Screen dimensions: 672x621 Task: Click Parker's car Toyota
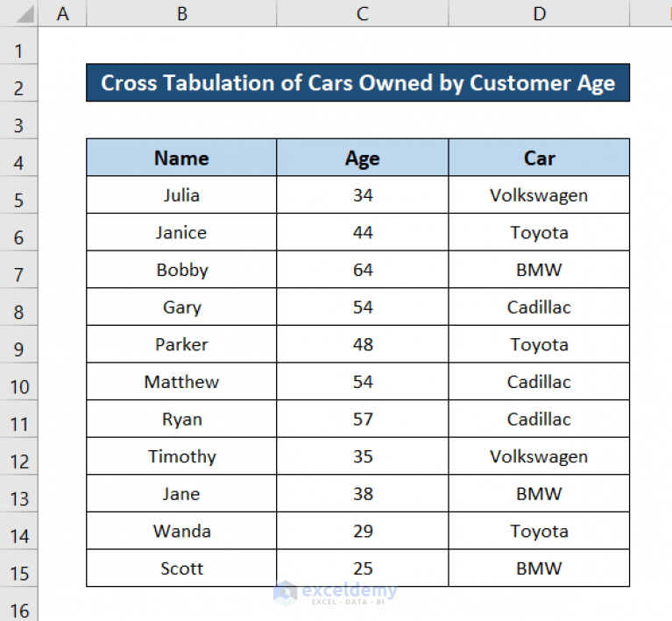[539, 344]
